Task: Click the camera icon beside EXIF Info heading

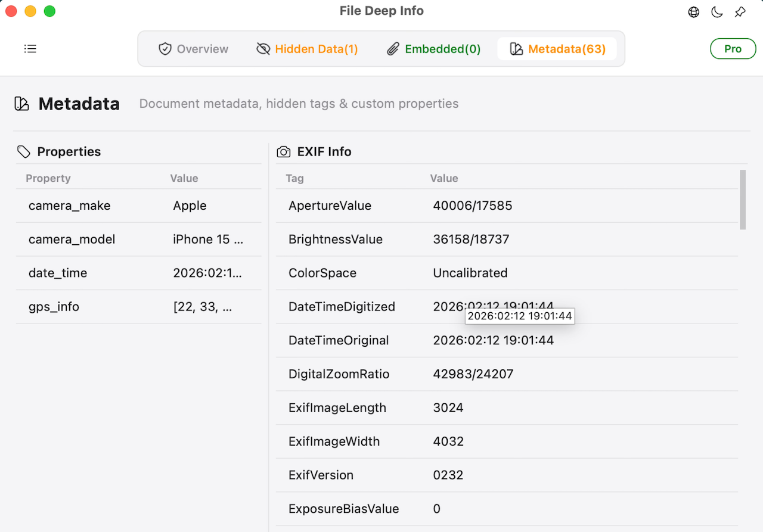Action: pos(284,151)
